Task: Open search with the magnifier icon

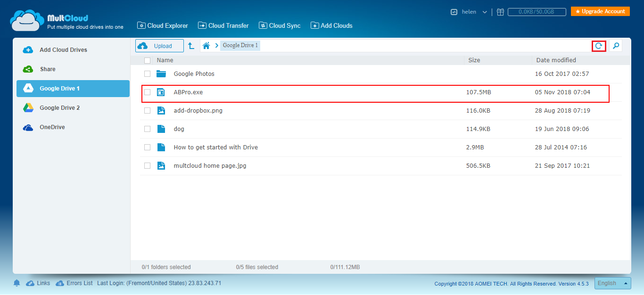Action: pos(616,46)
